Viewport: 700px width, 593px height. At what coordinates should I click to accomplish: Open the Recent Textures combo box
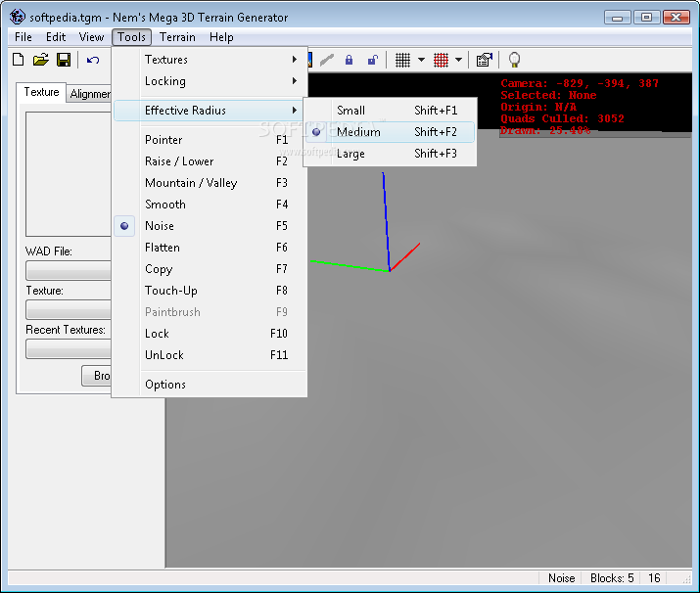click(x=69, y=348)
